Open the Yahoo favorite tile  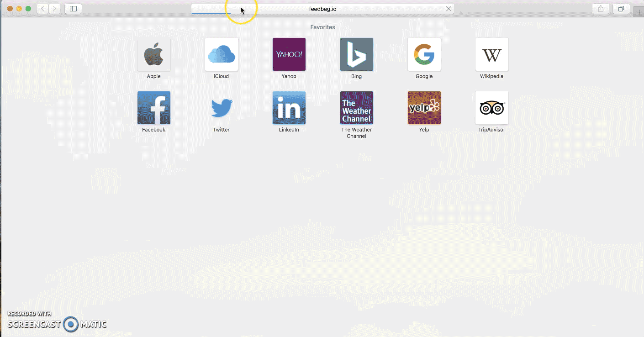click(289, 54)
